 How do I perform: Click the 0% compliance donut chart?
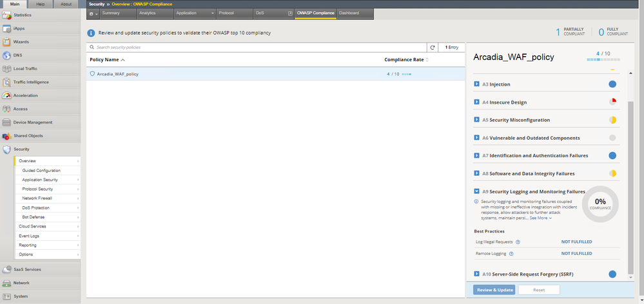point(600,204)
